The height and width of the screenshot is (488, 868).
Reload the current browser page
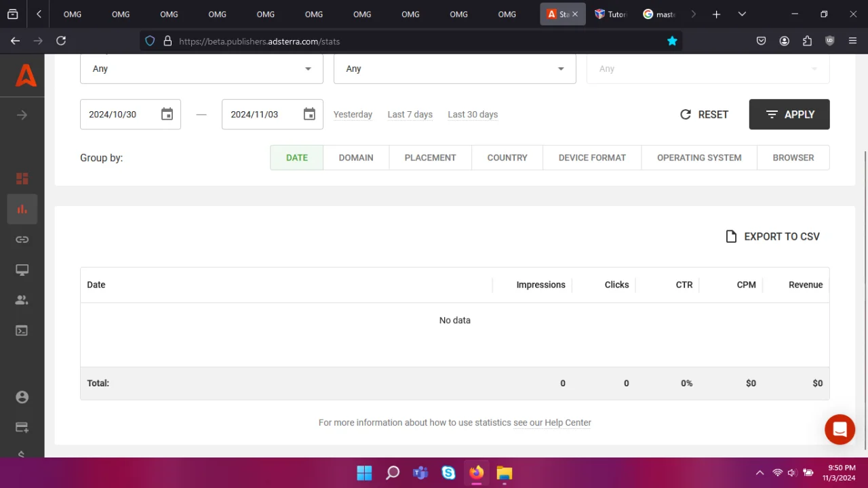61,41
